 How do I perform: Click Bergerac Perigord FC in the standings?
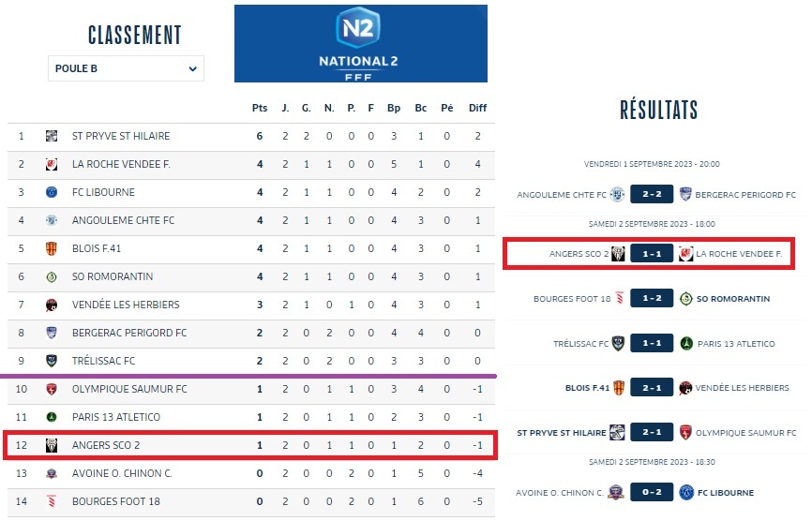click(129, 333)
